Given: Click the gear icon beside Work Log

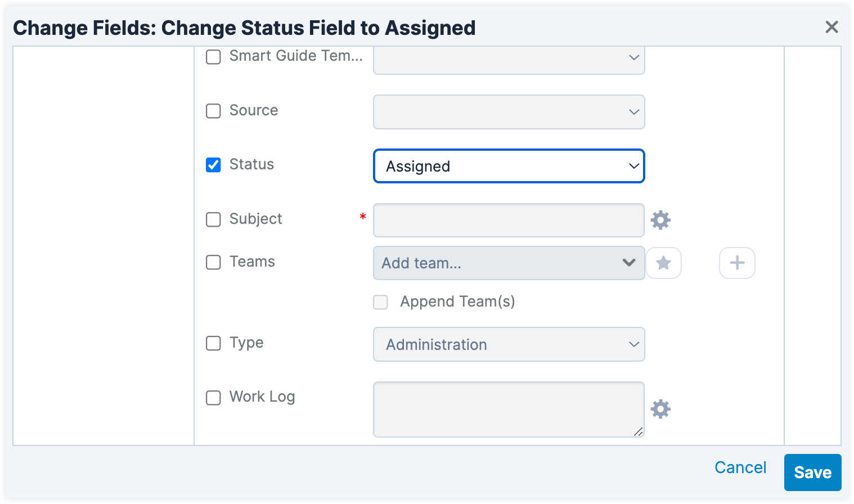Looking at the screenshot, I should [660, 409].
